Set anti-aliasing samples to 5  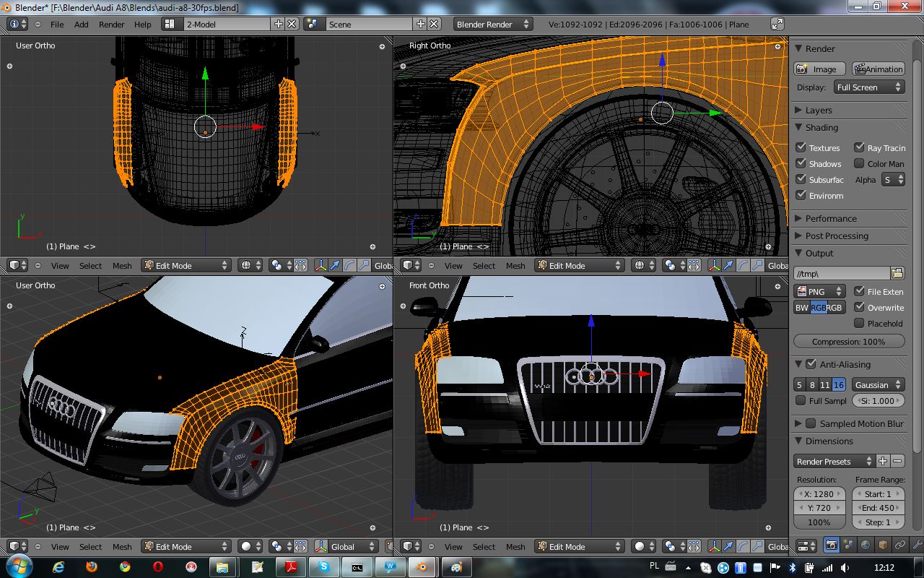click(799, 384)
